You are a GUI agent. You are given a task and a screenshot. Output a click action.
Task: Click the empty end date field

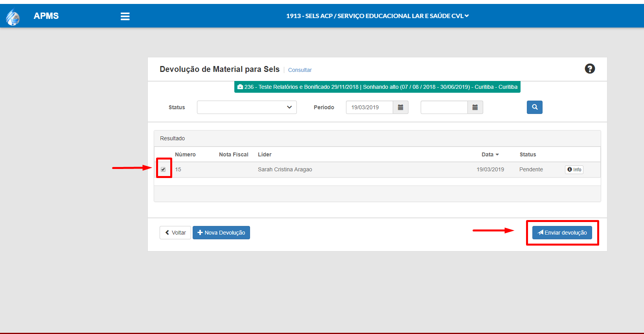click(x=444, y=107)
